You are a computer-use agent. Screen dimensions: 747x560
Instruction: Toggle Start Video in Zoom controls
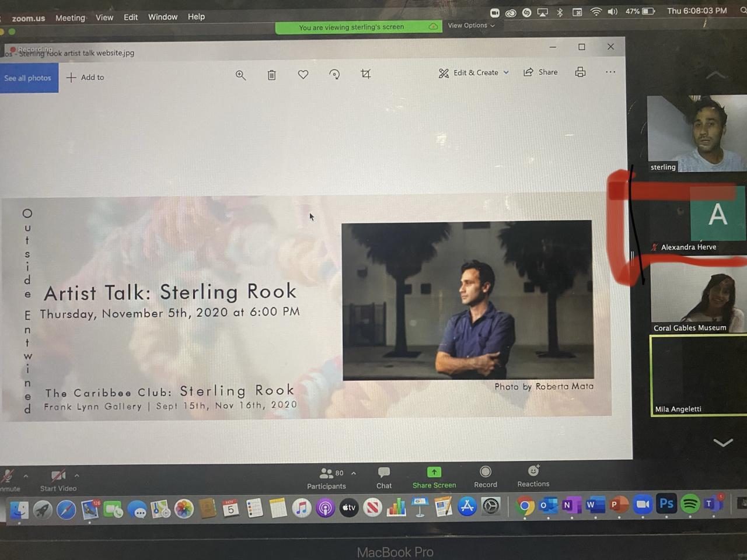(x=58, y=481)
